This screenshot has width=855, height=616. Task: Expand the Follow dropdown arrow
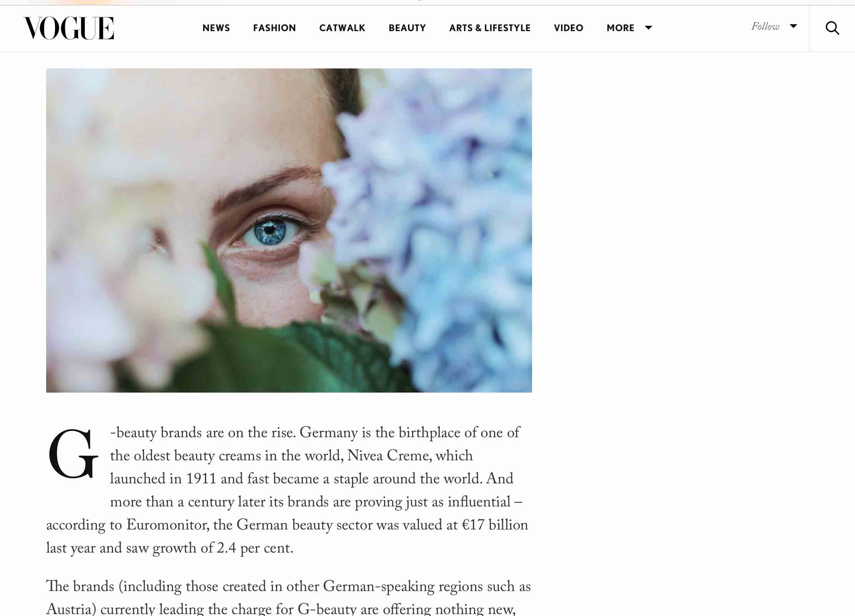pyautogui.click(x=793, y=26)
